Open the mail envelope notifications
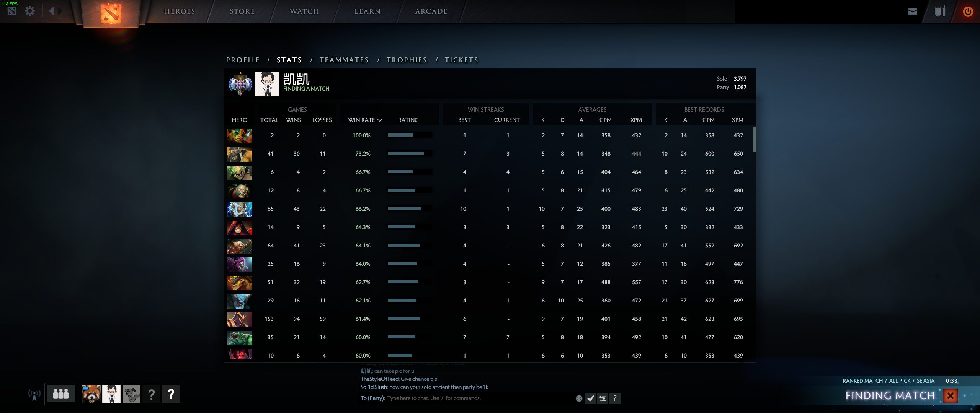The height and width of the screenshot is (413, 980). 913,11
